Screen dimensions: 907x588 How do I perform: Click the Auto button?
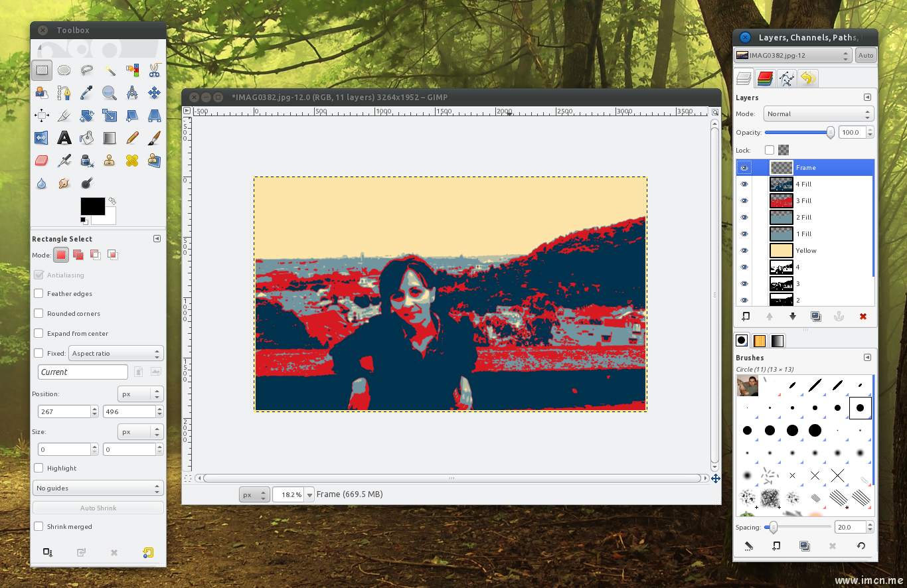[x=866, y=55]
